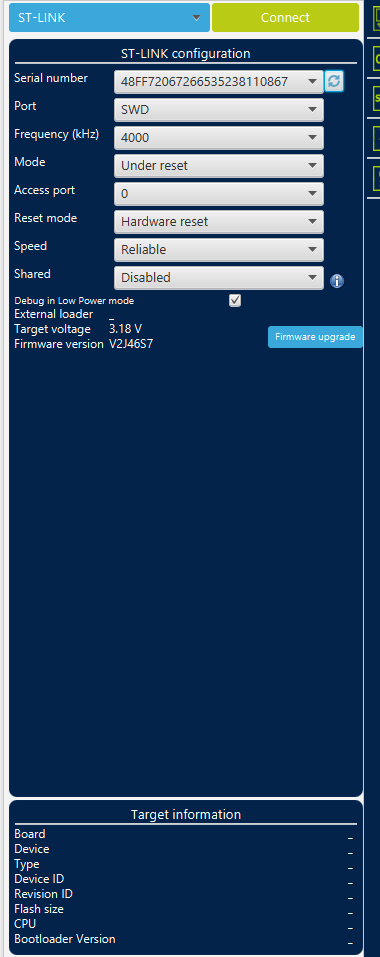
Task: Open the ST-LINK interface dropdown
Action: (109, 18)
